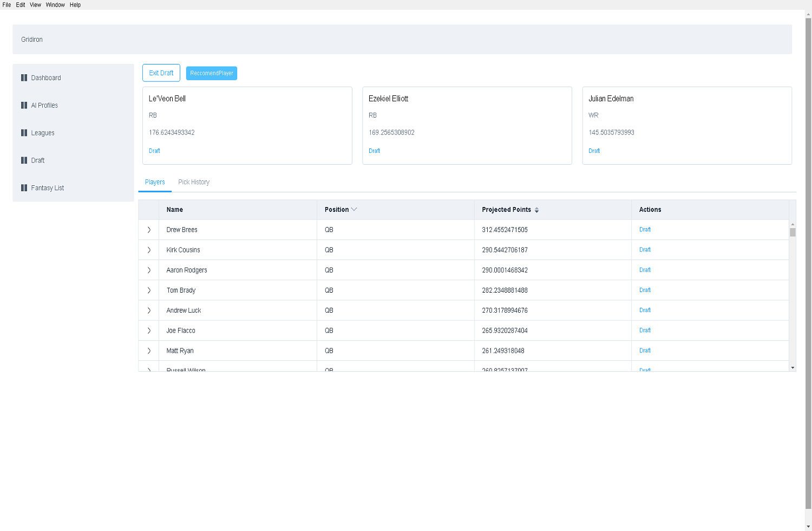
Task: Click the Draft sidebar icon
Action: [x=24, y=160]
